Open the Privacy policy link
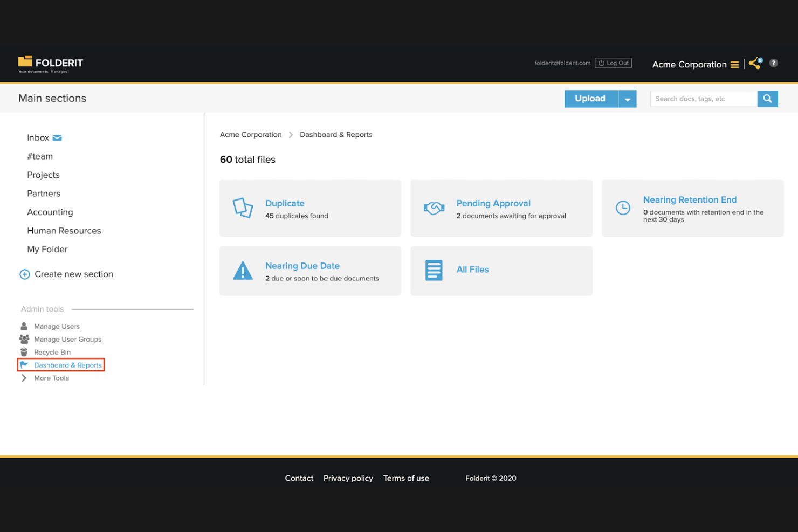 [x=348, y=478]
